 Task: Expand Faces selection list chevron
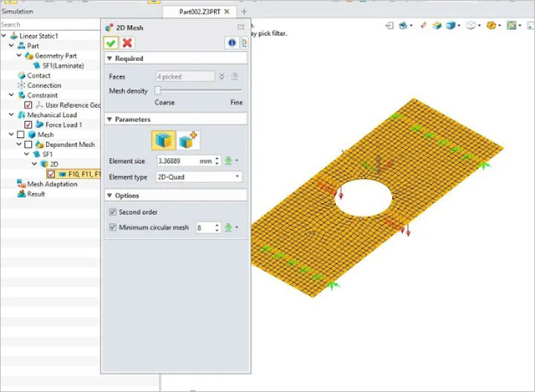[222, 76]
